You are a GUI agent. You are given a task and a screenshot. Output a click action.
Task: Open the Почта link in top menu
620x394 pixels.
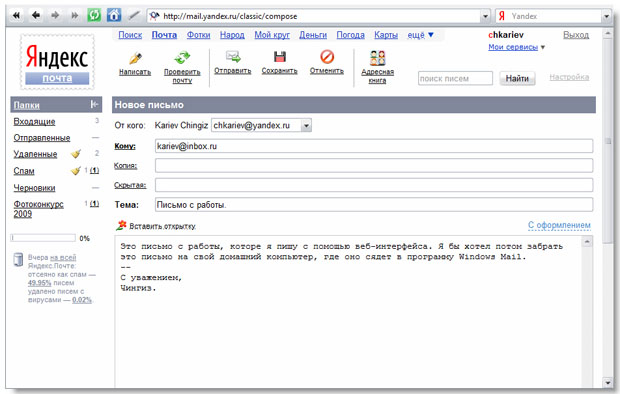[x=164, y=35]
